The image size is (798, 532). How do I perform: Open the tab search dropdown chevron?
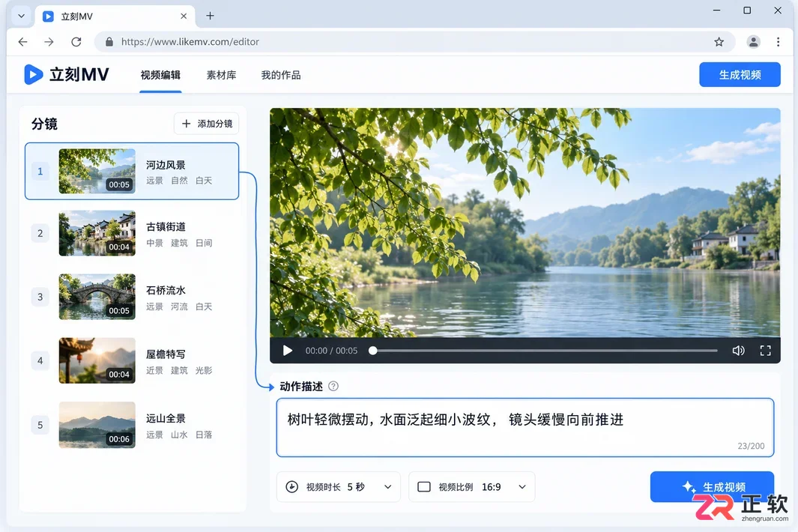pos(22,16)
